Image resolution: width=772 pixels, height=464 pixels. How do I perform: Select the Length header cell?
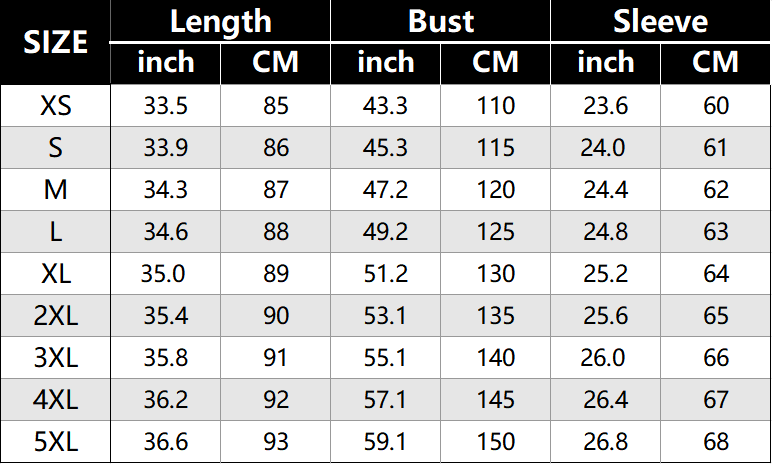220,21
